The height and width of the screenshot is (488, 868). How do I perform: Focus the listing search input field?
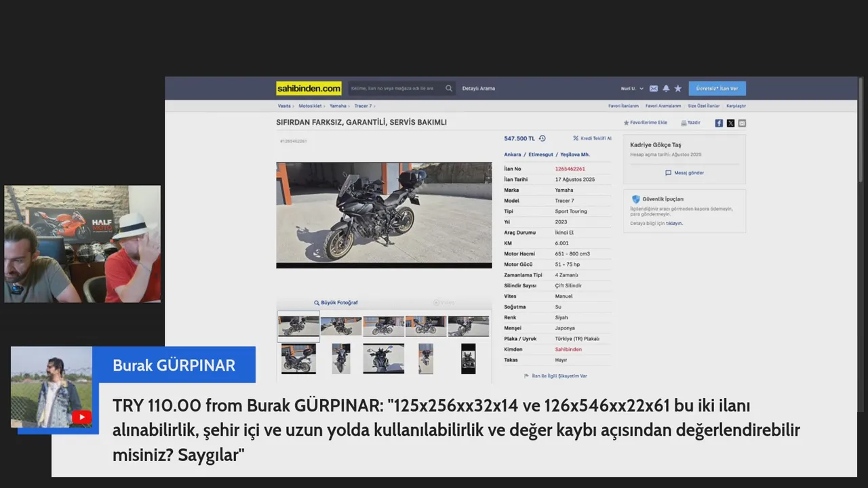397,88
